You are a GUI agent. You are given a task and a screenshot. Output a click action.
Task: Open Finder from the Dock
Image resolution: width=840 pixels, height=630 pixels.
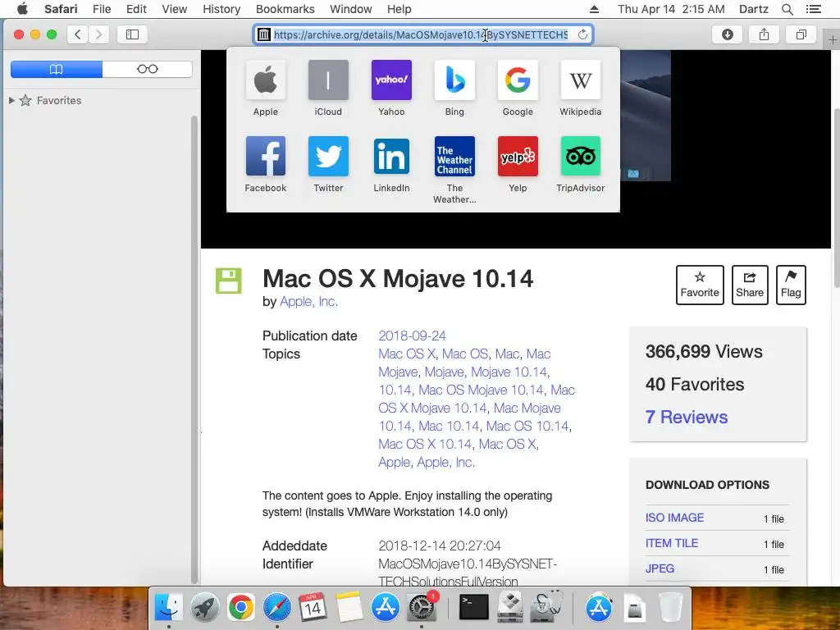coord(169,608)
